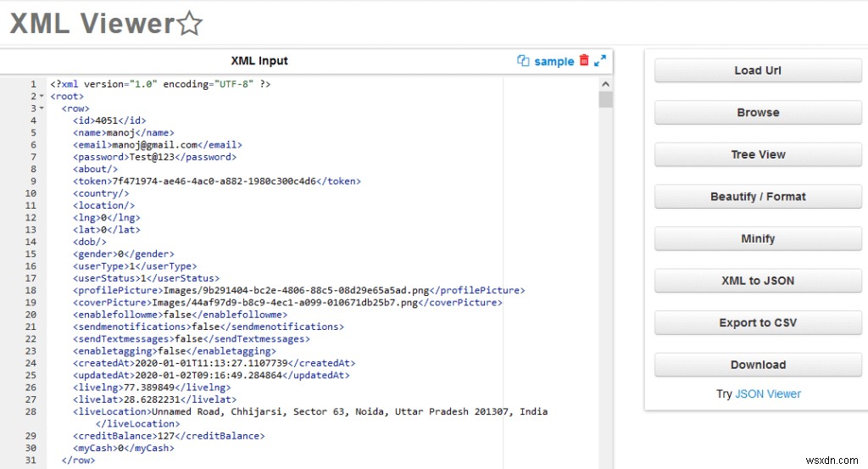Image resolution: width=868 pixels, height=469 pixels.
Task: Run Beautify / Format
Action: point(758,197)
